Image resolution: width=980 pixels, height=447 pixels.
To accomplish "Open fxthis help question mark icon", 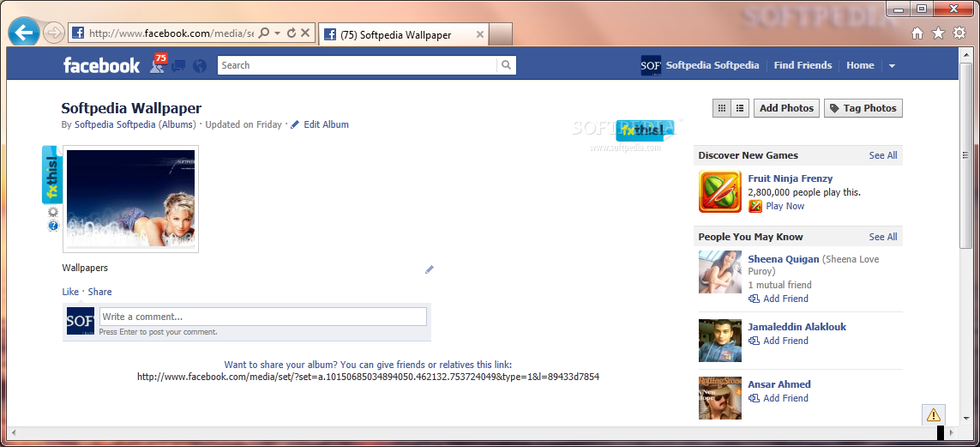I will pos(53,225).
